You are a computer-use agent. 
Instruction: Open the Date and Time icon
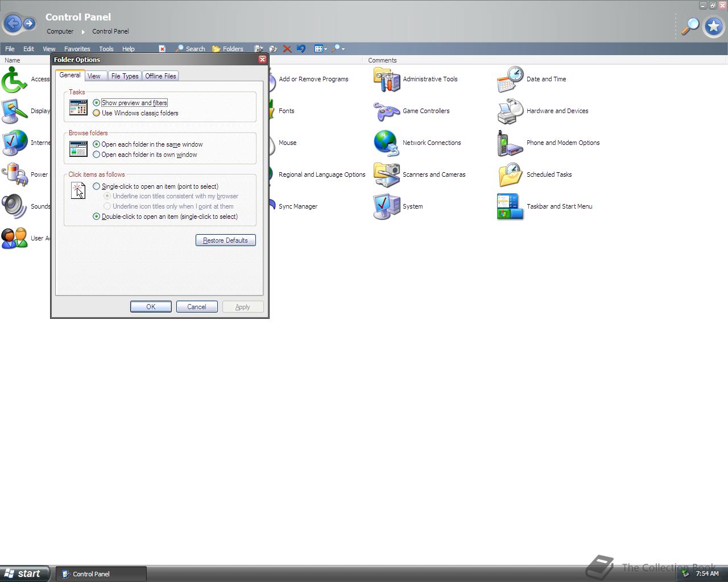(x=510, y=79)
